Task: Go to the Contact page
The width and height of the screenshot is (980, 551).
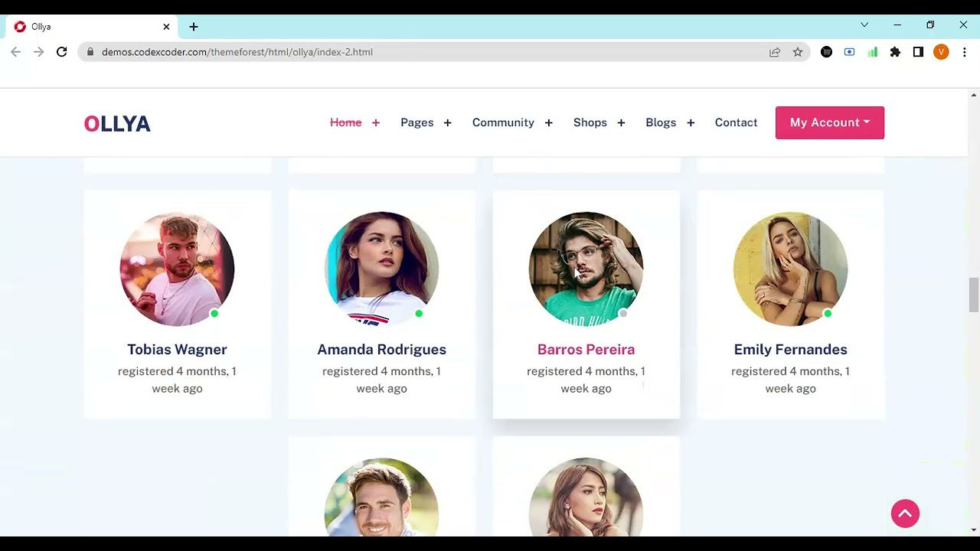Action: pyautogui.click(x=737, y=122)
